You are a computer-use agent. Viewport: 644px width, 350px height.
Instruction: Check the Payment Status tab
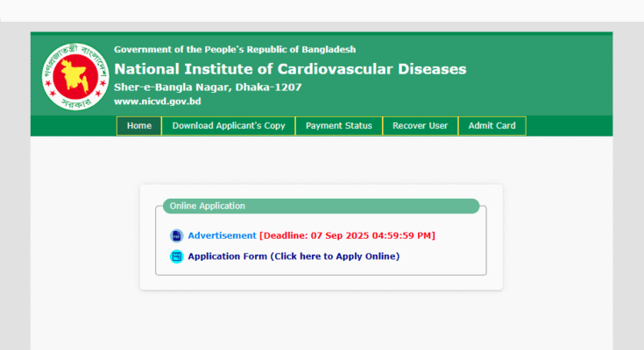338,126
